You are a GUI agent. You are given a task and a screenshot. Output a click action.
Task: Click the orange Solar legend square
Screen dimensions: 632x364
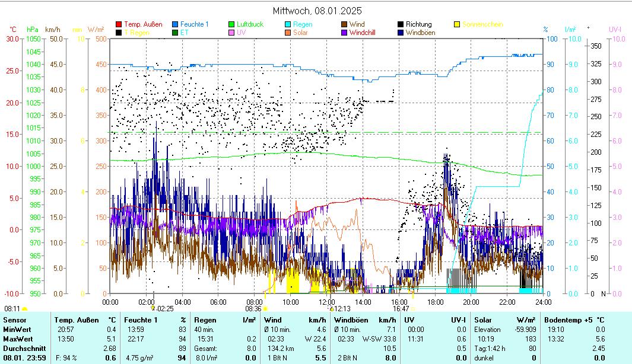click(x=288, y=33)
